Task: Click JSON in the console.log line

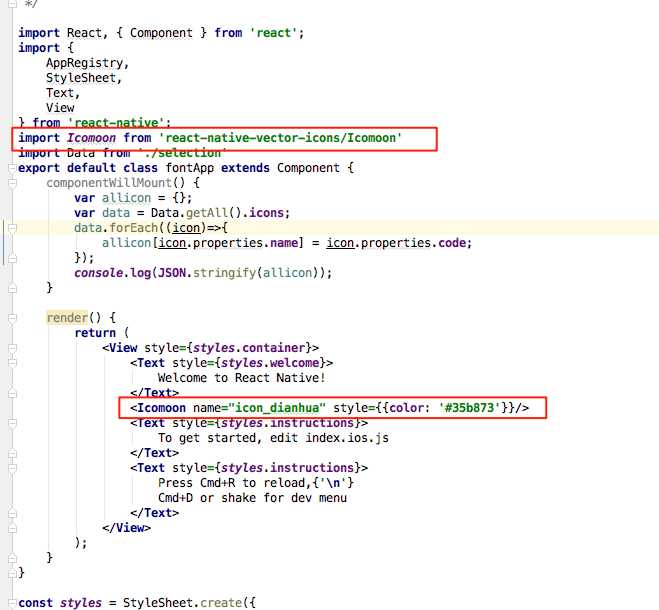Action: pos(172,273)
